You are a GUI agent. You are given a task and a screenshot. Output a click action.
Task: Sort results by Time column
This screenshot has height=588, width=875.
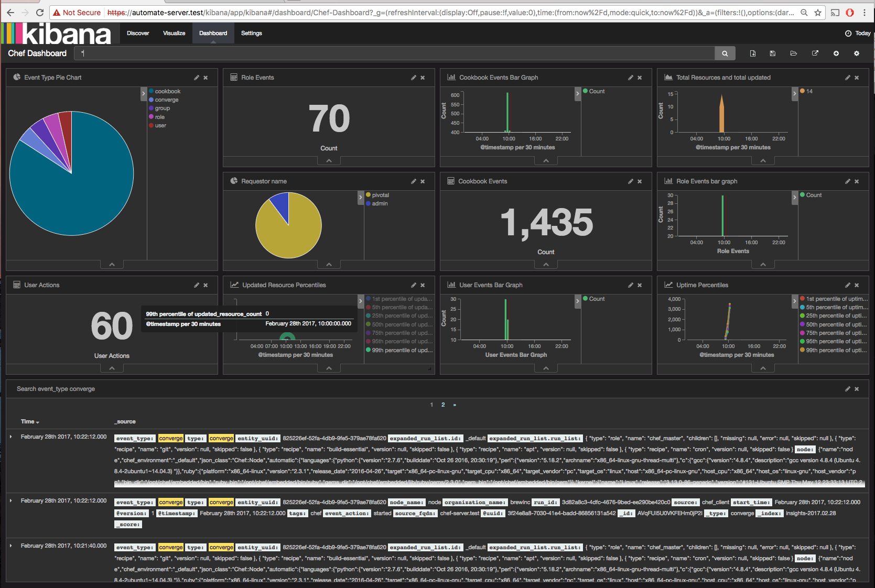click(30, 421)
